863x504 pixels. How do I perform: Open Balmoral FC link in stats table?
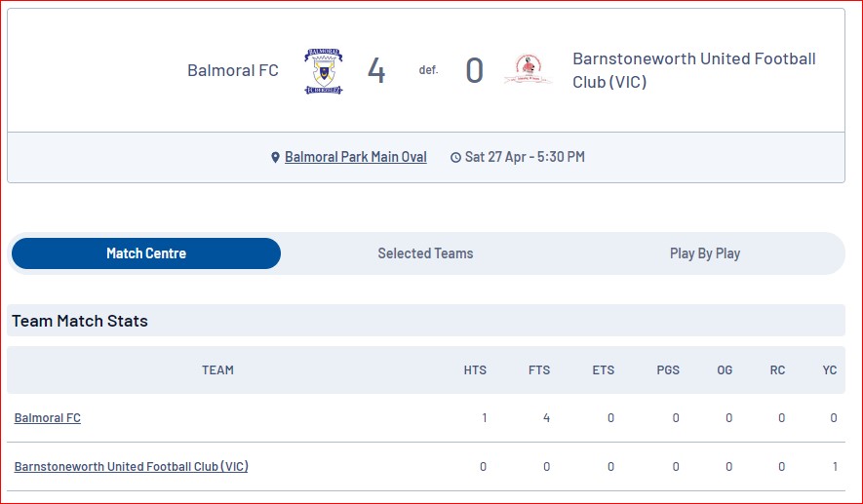(48, 418)
